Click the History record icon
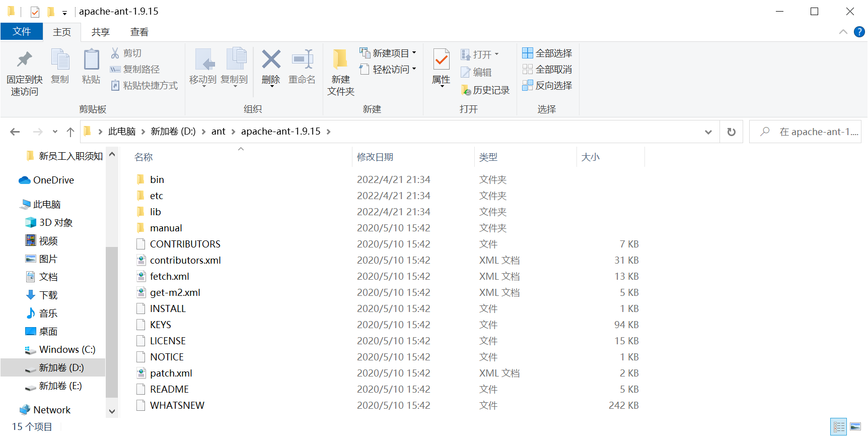The image size is (868, 436). coord(466,90)
